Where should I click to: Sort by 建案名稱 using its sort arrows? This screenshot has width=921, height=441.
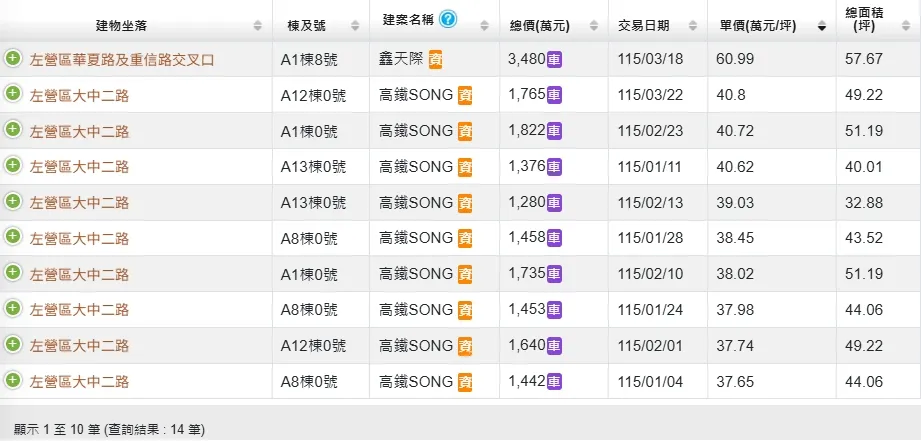click(x=484, y=26)
